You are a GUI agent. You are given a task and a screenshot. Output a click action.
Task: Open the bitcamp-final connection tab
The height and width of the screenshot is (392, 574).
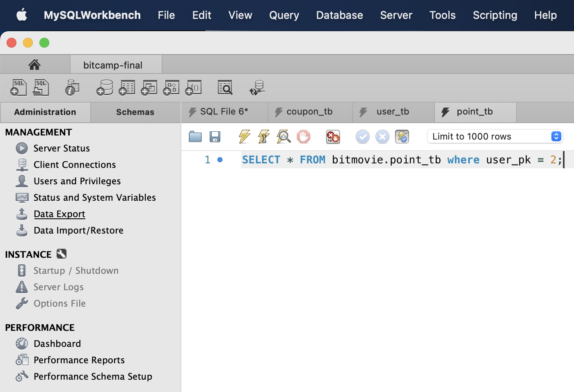116,65
